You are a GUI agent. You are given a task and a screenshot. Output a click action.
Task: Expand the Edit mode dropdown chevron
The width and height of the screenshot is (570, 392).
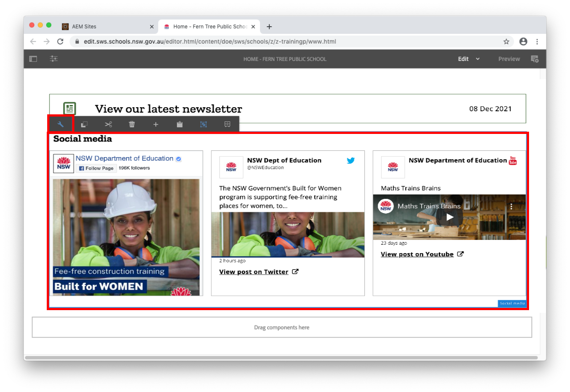(x=478, y=59)
